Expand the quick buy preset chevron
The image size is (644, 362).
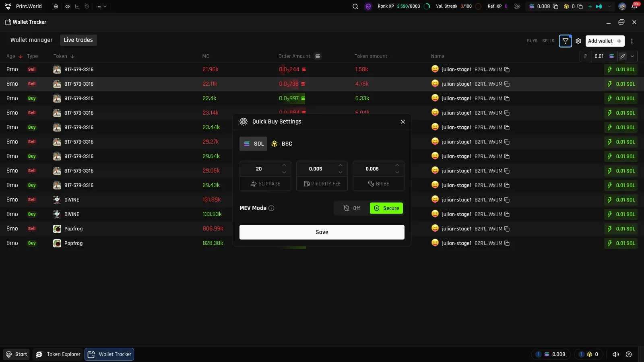point(632,56)
